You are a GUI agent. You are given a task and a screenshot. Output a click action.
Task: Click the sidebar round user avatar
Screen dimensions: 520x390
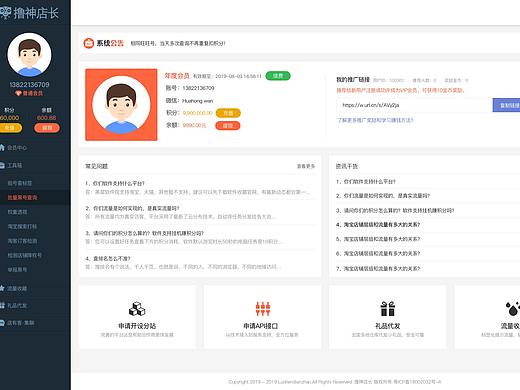point(29,55)
